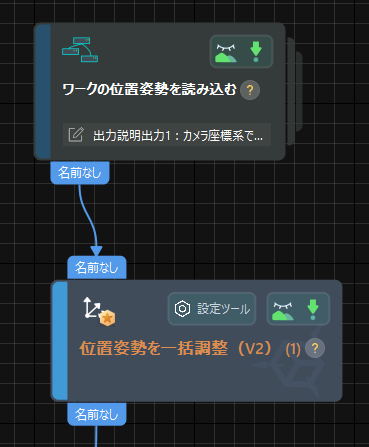Image resolution: width=369 pixels, height=447 pixels.
Task: Click the 名前なし input port above 位置姿勢を一括調整
Action: pos(97,267)
